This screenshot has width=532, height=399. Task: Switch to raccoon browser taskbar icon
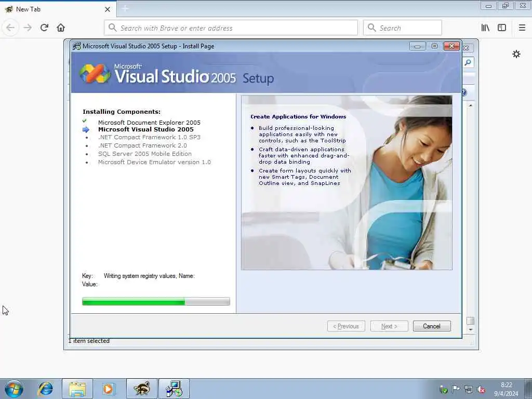pos(141,389)
